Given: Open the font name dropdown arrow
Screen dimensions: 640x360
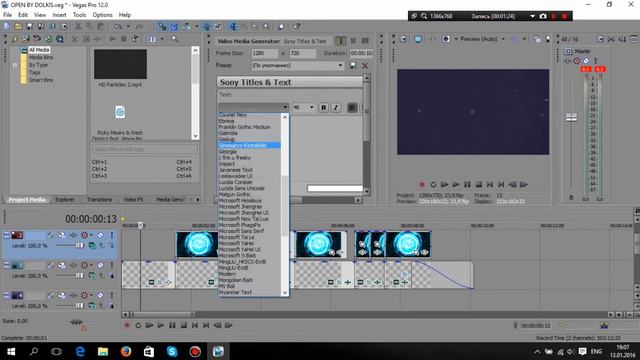Looking at the screenshot, I should click(x=285, y=107).
